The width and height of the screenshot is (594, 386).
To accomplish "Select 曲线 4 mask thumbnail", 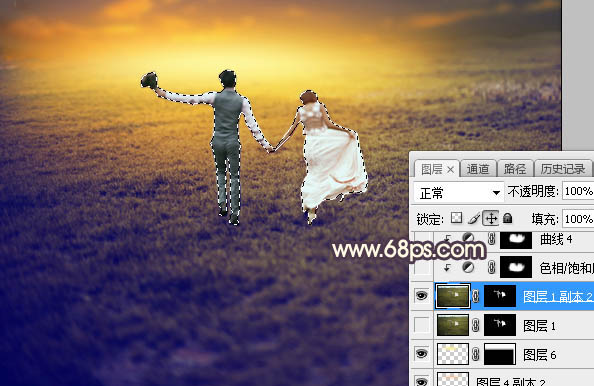I will 516,240.
